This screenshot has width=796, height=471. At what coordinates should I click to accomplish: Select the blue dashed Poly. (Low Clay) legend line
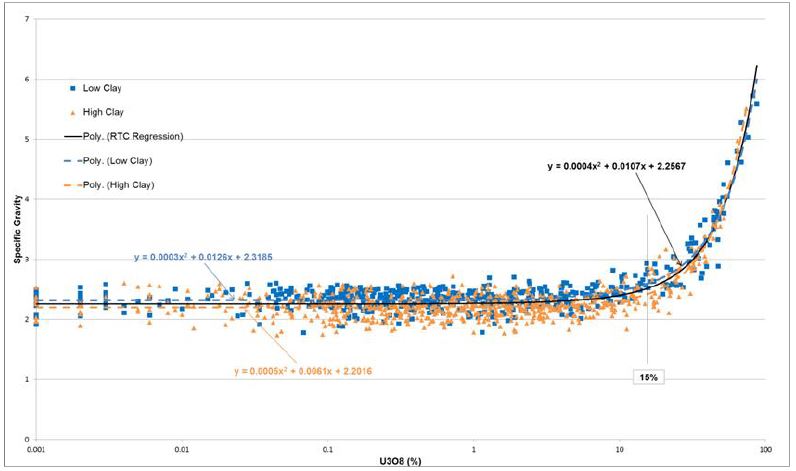[72, 160]
